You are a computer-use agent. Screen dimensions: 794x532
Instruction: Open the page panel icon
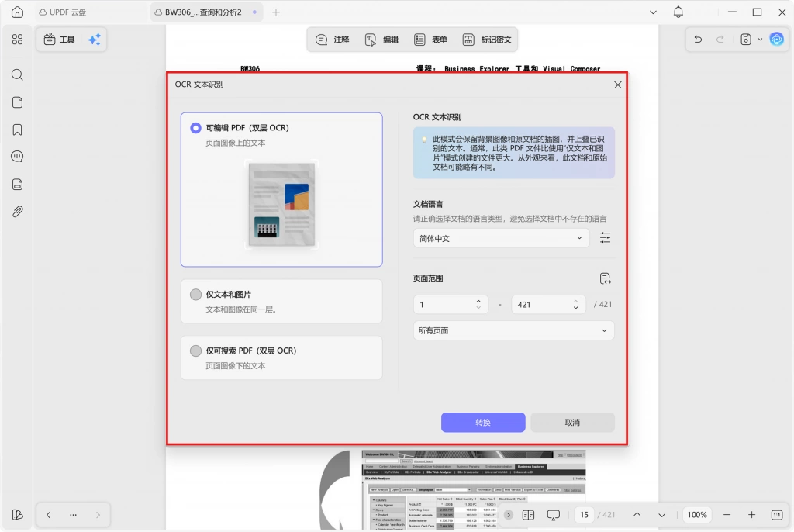coord(17,102)
